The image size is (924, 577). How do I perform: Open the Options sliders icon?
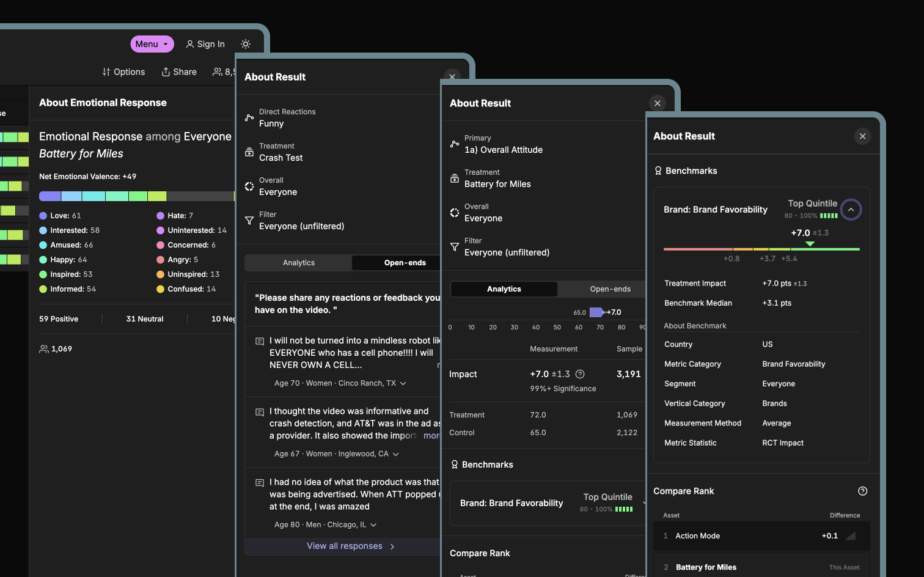tap(106, 72)
